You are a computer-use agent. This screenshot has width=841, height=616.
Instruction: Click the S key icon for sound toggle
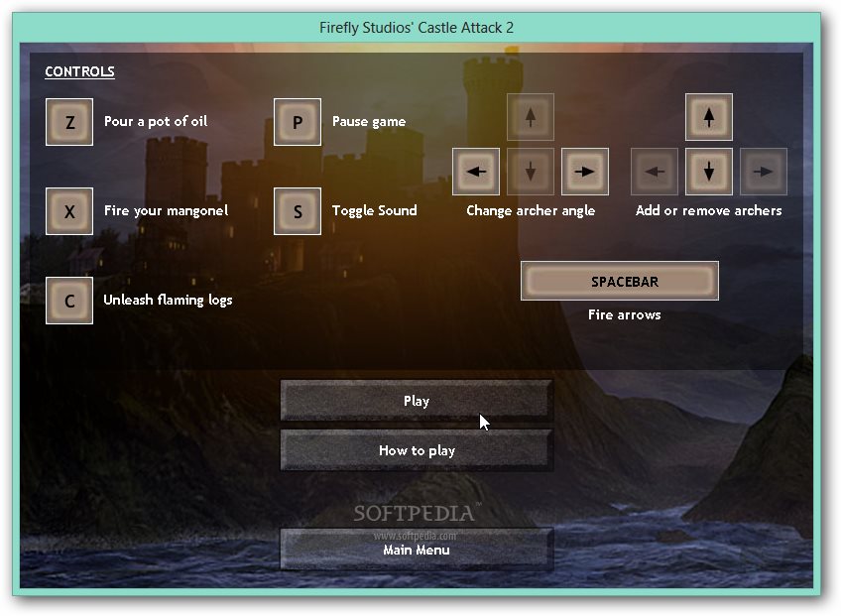click(298, 211)
